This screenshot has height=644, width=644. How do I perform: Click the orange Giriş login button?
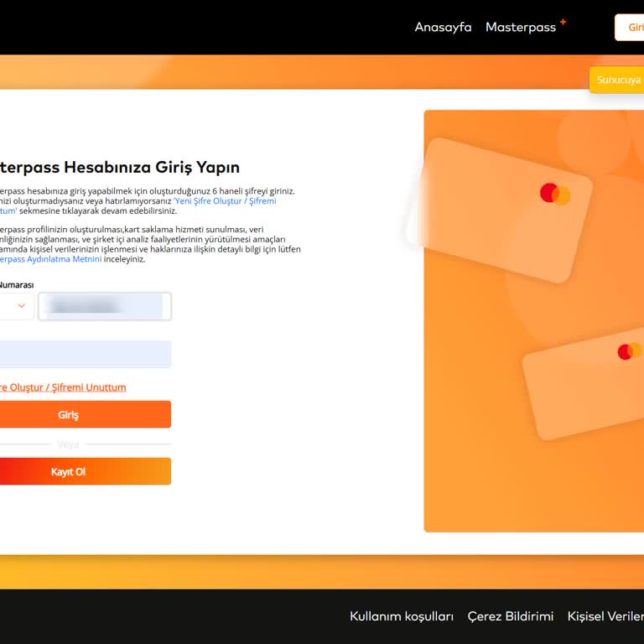pos(85,414)
